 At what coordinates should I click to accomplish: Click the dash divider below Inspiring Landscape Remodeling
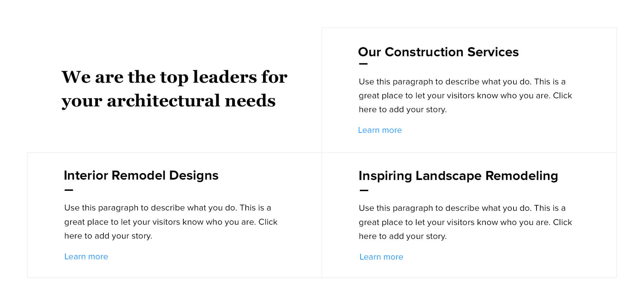coord(363,190)
